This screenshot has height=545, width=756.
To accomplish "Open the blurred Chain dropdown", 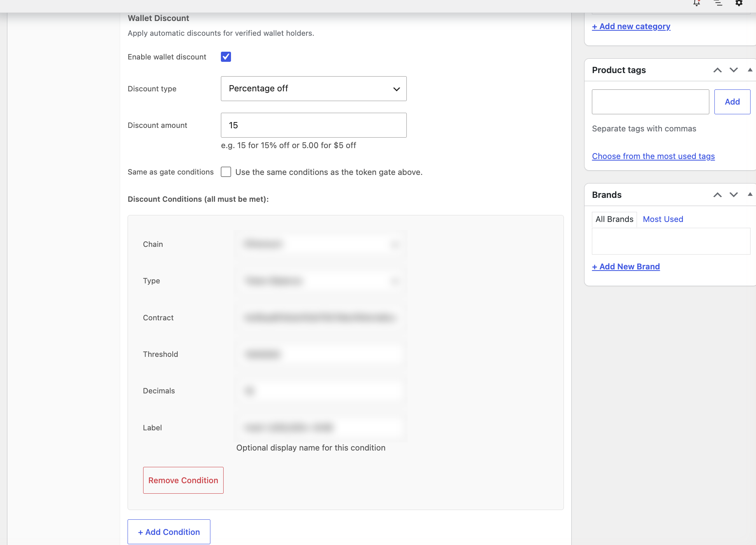I will click(x=321, y=244).
